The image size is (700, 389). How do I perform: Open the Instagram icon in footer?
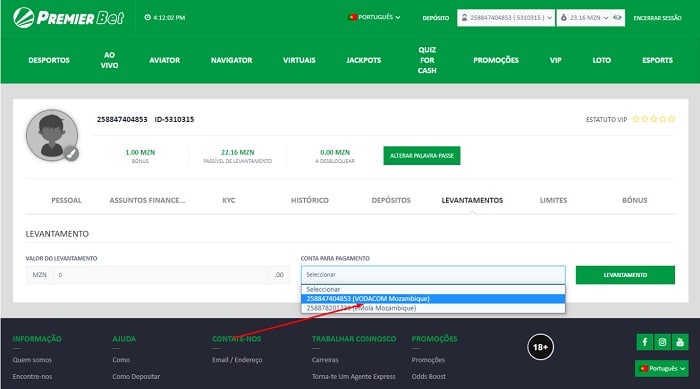point(662,342)
